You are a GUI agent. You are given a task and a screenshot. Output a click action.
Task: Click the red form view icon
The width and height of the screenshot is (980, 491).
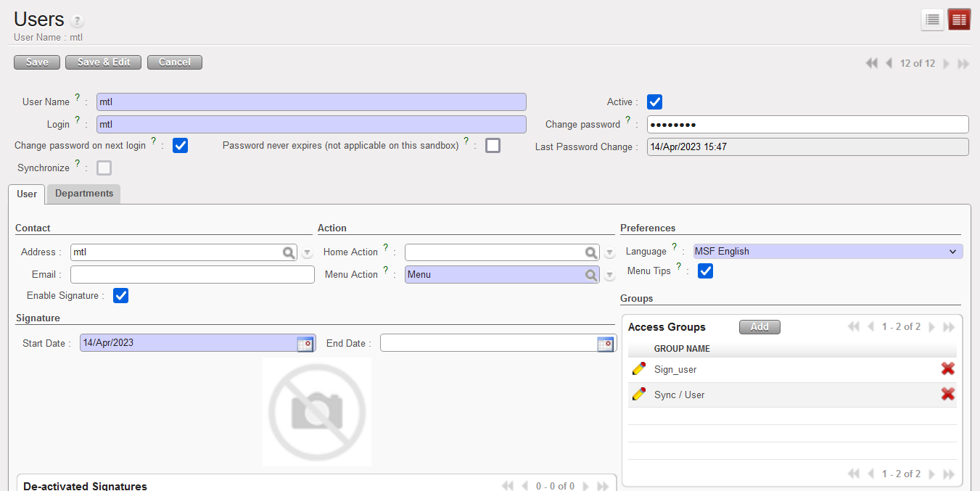pos(959,20)
